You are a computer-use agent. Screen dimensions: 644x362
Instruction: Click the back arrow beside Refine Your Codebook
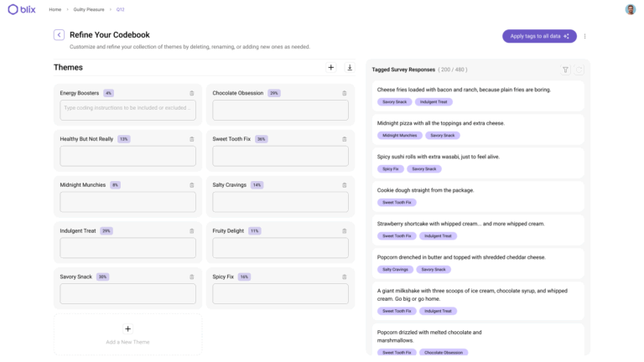[59, 35]
